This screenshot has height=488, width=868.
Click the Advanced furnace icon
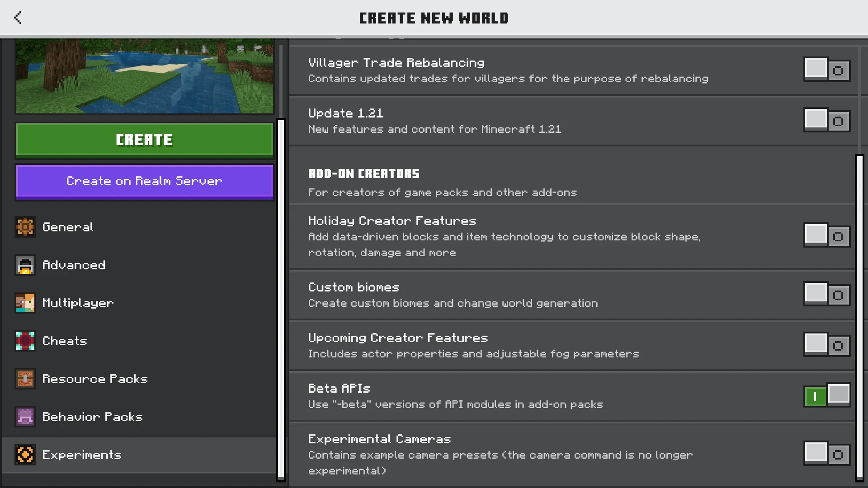(x=25, y=265)
